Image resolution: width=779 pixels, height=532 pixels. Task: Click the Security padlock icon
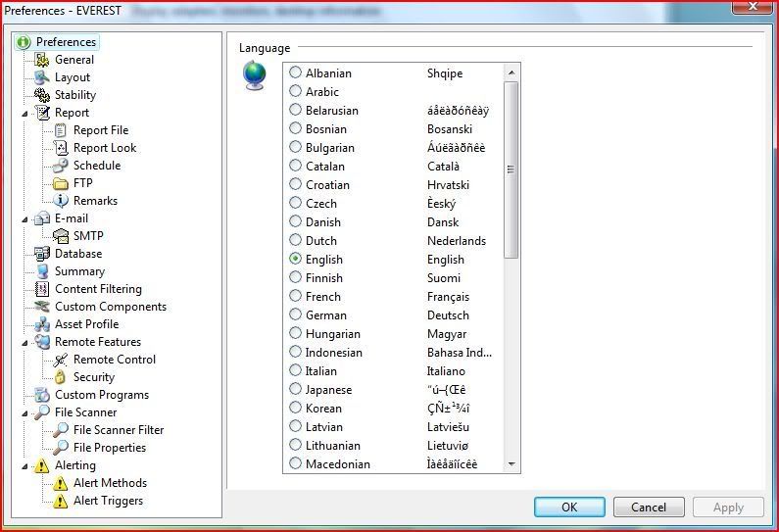[60, 377]
